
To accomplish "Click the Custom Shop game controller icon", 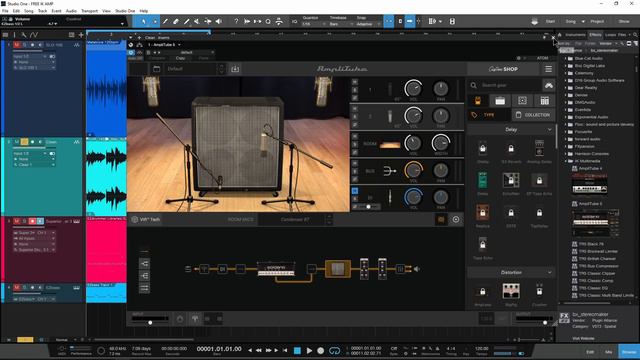I will click(549, 85).
